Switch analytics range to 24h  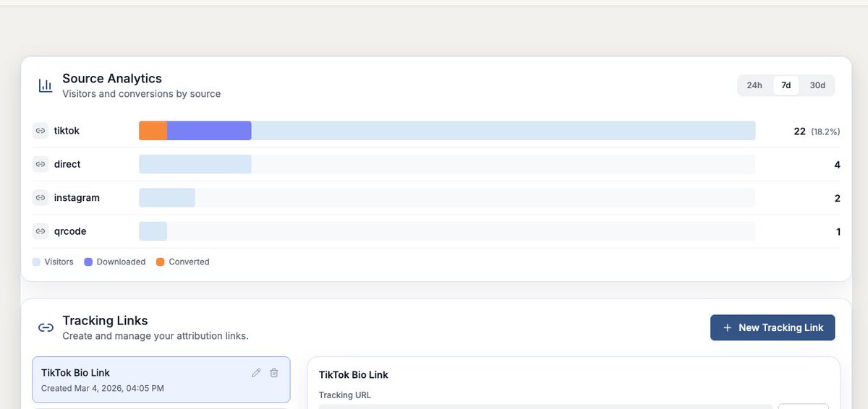pos(754,85)
